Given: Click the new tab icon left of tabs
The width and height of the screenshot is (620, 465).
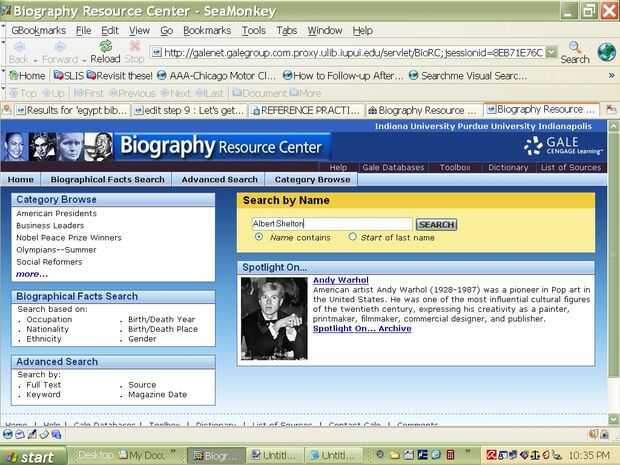Looking at the screenshot, I should (7, 110).
